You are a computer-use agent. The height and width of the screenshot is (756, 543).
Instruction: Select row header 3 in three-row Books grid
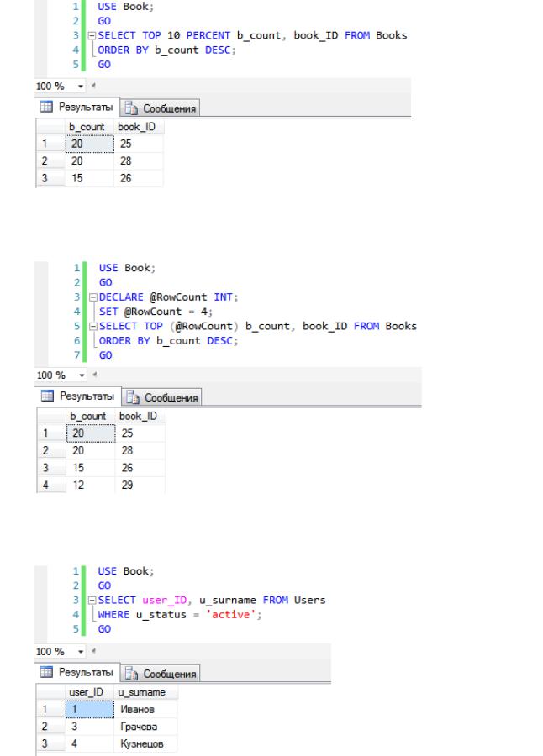pyautogui.click(x=50, y=178)
